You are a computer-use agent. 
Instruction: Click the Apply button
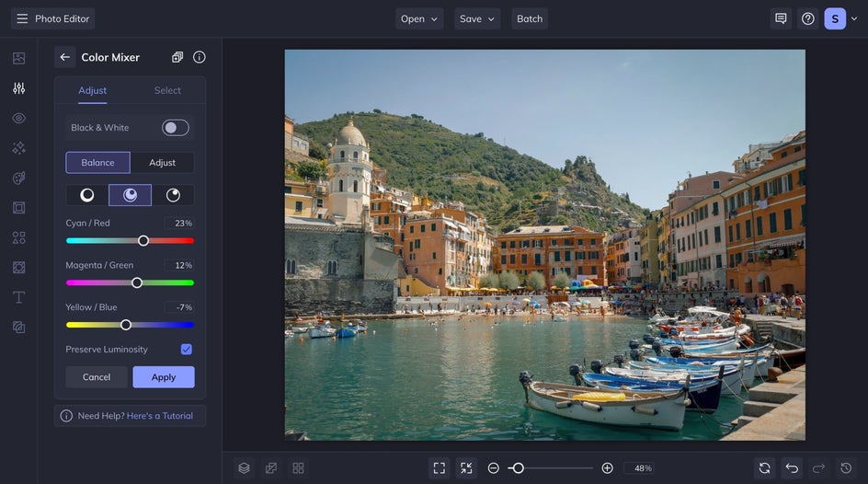click(x=164, y=377)
